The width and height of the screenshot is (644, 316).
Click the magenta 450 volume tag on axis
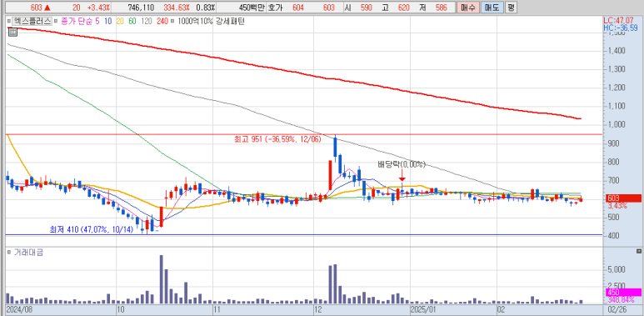pyautogui.click(x=622, y=292)
